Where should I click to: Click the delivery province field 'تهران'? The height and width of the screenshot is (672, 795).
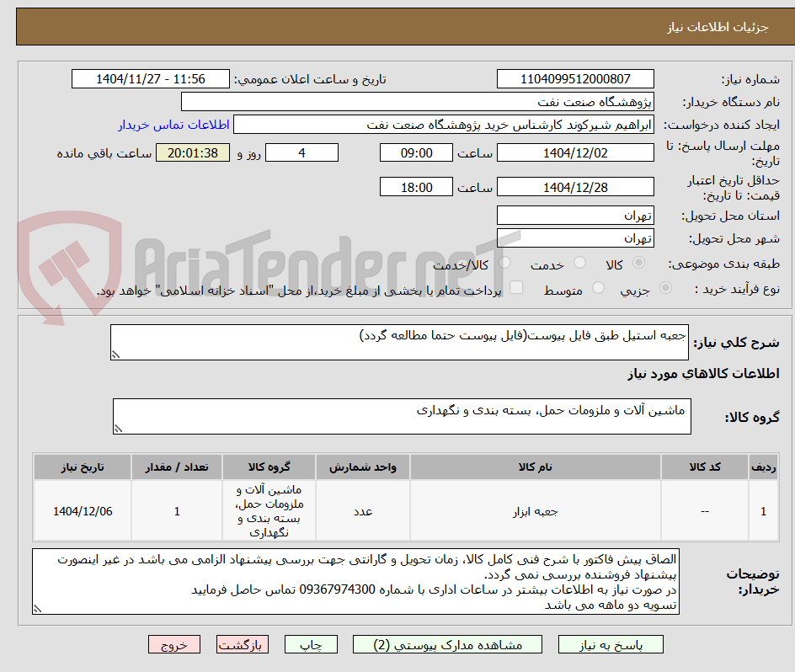575,216
